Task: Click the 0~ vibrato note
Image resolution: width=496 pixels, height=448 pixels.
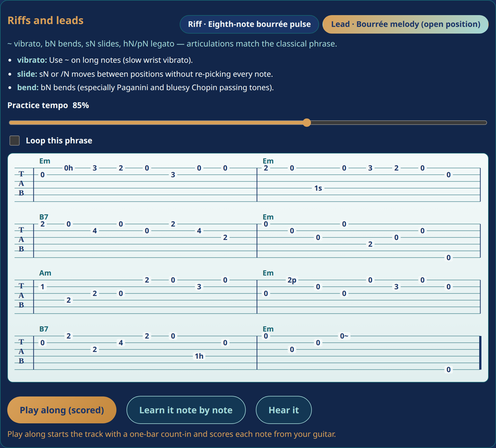Action: tap(344, 336)
